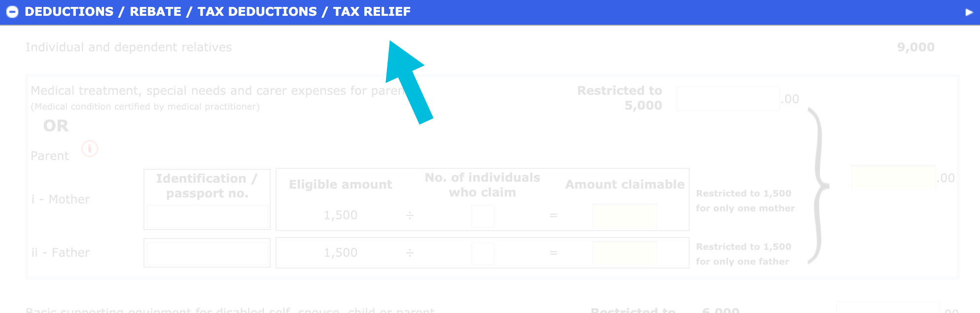The height and width of the screenshot is (313, 980).
Task: Click the Restricted to 5,000 label
Action: point(620,98)
